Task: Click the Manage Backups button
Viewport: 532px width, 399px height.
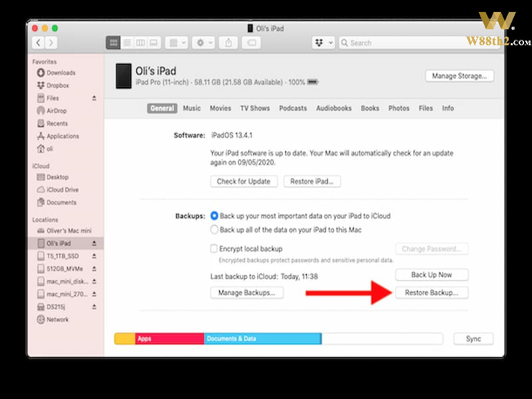Action: coord(247,293)
